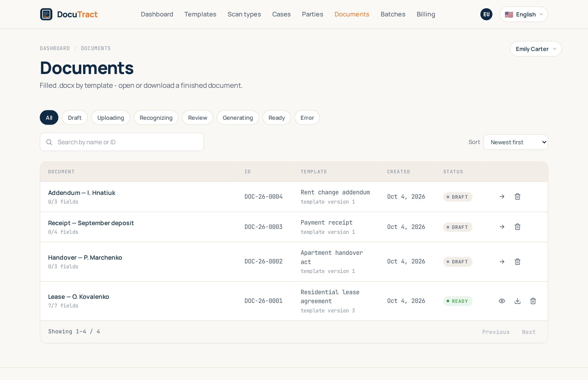Open the Batches nav item
This screenshot has width=588, height=380.
393,14
